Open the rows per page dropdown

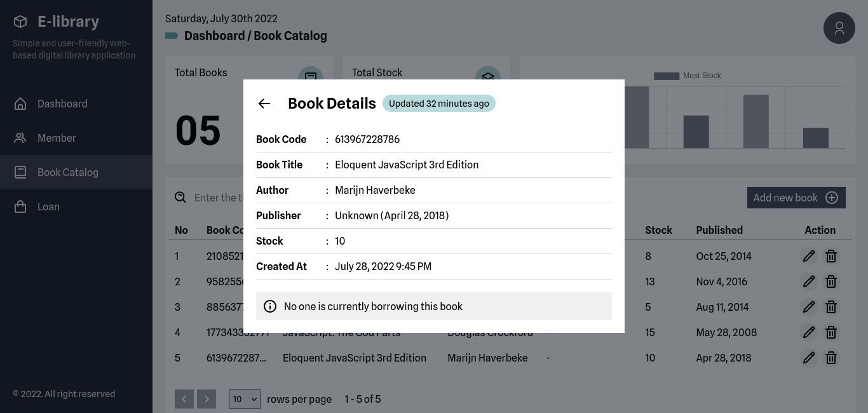click(x=244, y=399)
